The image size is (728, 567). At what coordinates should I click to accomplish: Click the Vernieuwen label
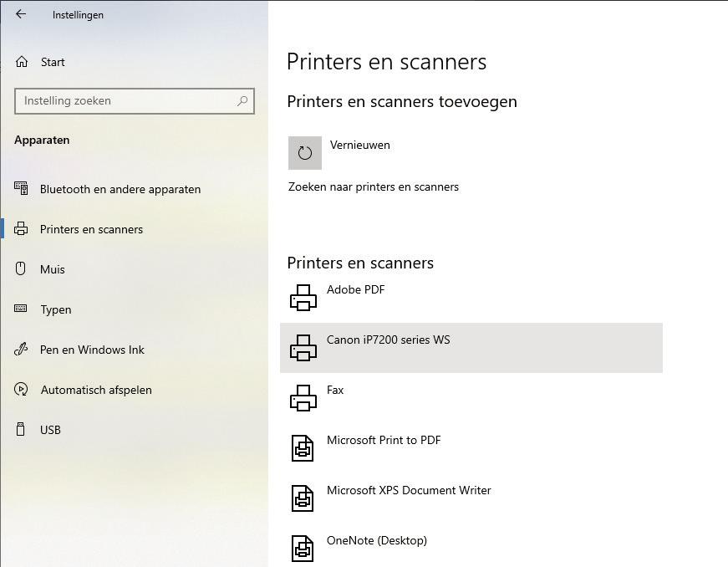[x=360, y=145]
